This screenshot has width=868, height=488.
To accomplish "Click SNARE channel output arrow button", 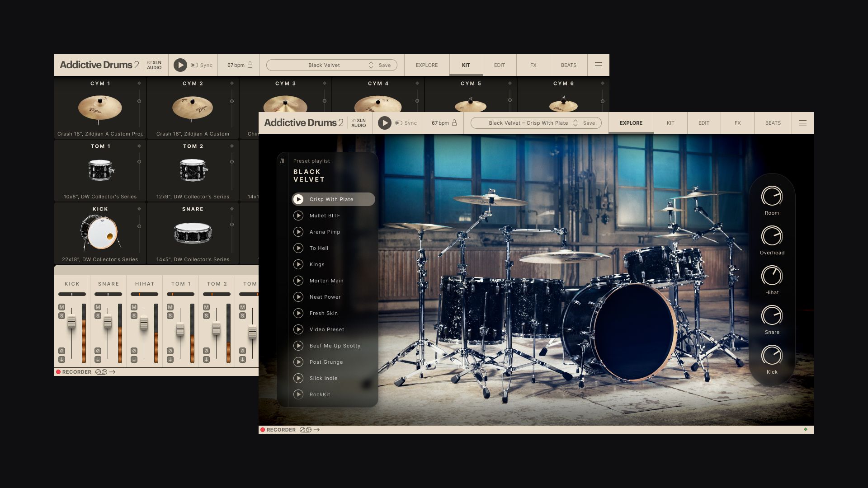I will 98,360.
